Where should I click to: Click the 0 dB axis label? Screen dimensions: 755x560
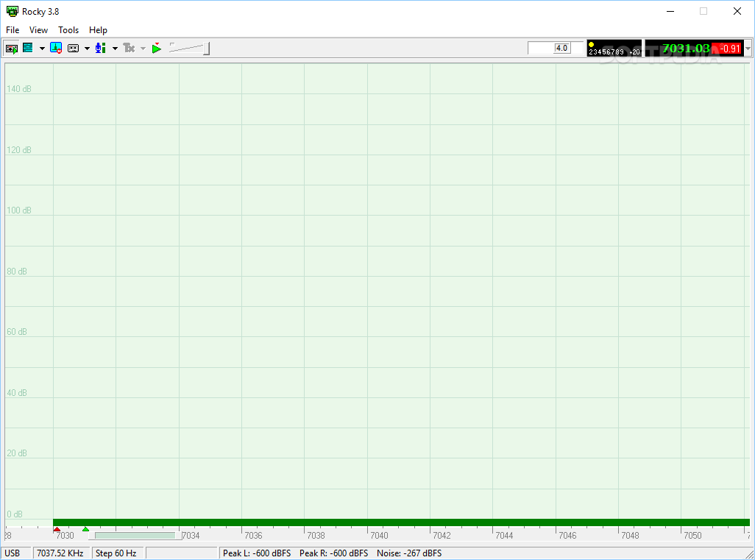point(15,514)
